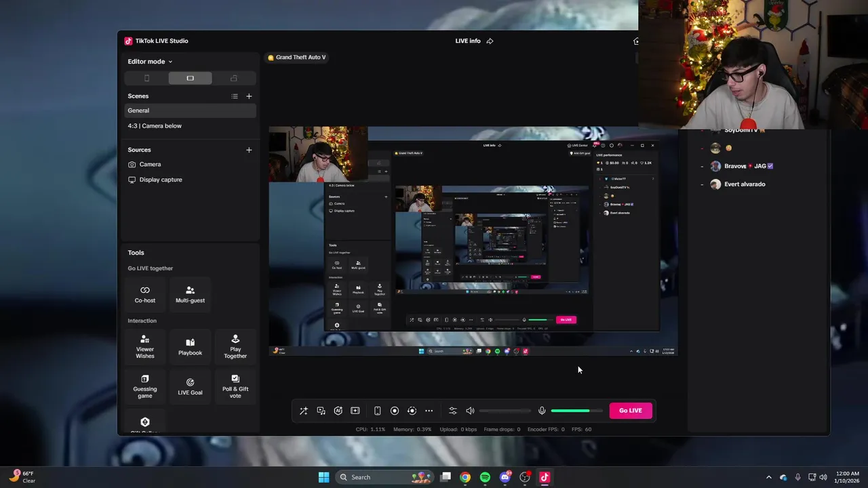Open the Guessing game tool
This screenshot has width=868, height=488.
coord(145,386)
